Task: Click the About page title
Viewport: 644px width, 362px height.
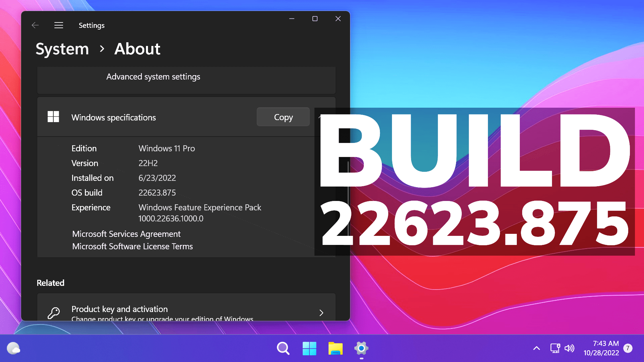Action: click(x=137, y=49)
